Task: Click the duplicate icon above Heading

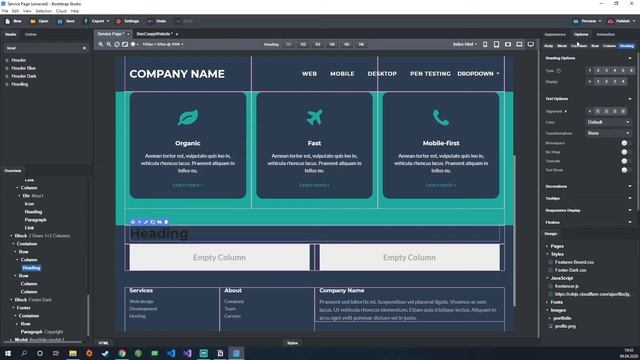Action: pyautogui.click(x=153, y=222)
